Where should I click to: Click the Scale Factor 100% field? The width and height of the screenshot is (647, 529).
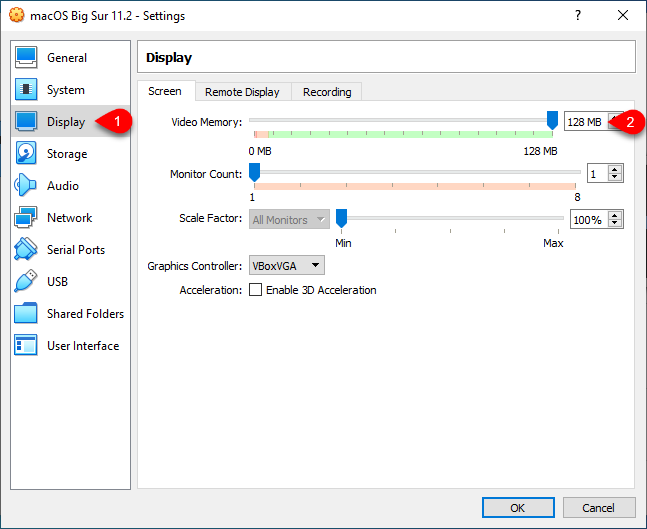[589, 220]
